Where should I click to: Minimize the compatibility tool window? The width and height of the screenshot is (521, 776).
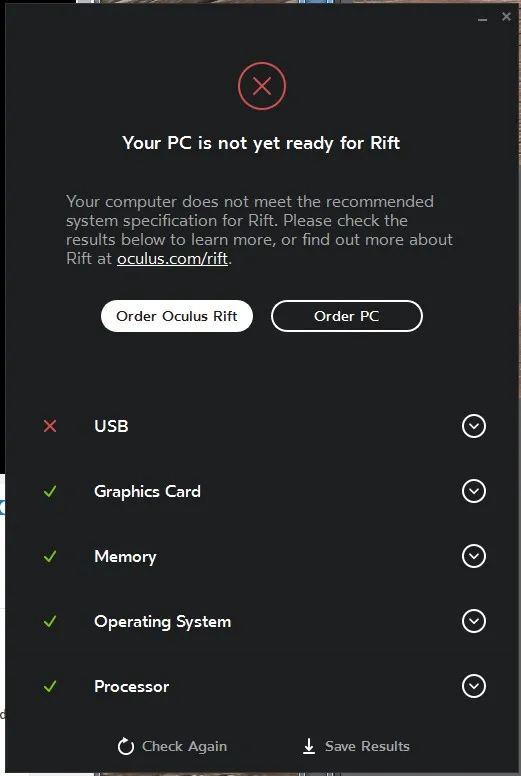[x=482, y=19]
